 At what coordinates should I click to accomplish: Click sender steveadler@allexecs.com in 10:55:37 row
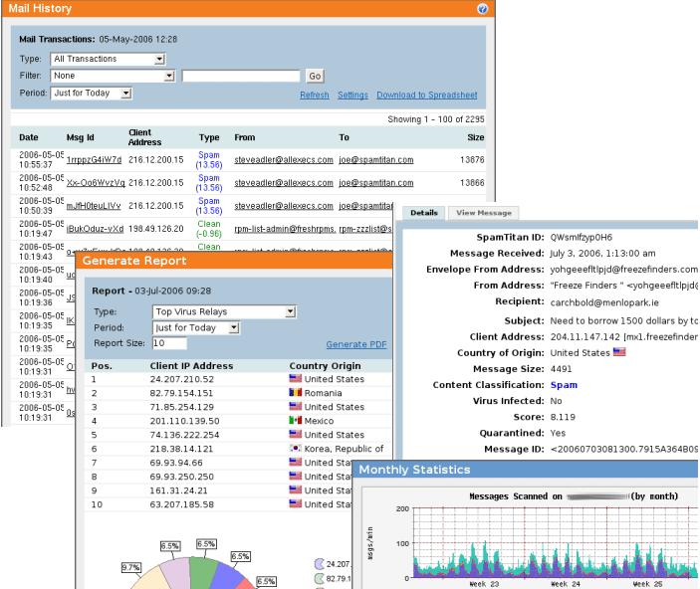coord(284,160)
